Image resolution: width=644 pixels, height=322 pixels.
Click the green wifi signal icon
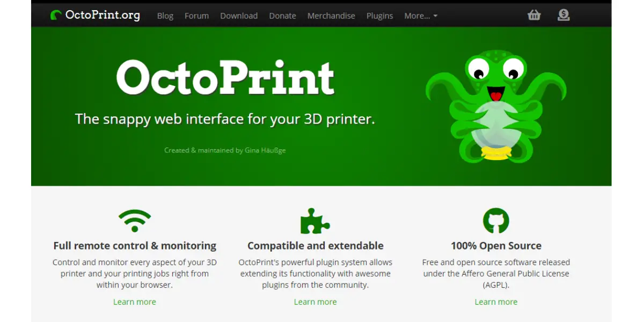click(x=135, y=221)
